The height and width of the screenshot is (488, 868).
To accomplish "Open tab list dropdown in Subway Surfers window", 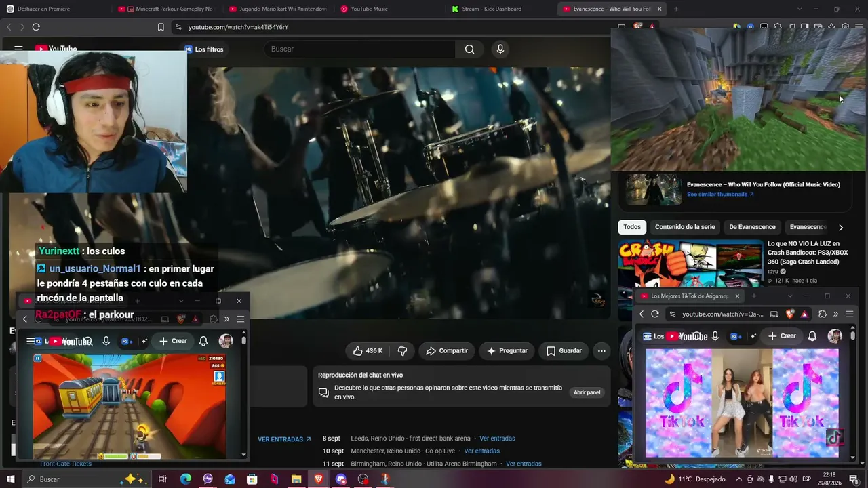I will pos(181,301).
